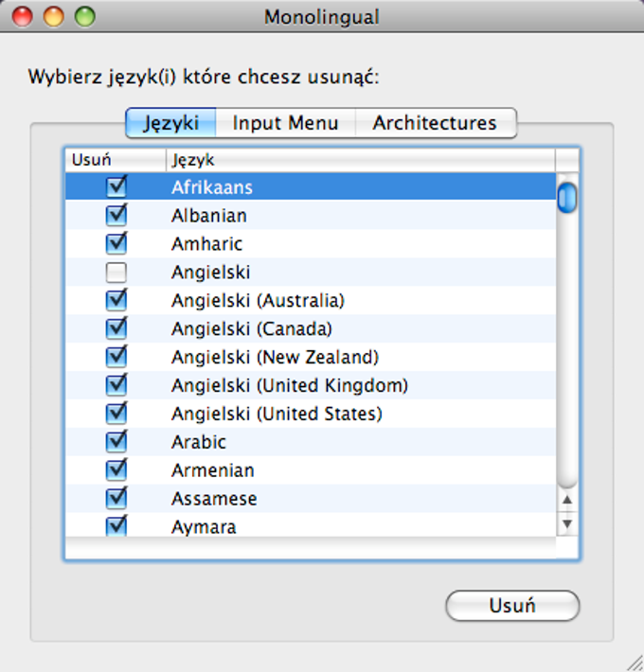The width and height of the screenshot is (644, 672).
Task: Select the plain Angielski row
Action: point(311,273)
